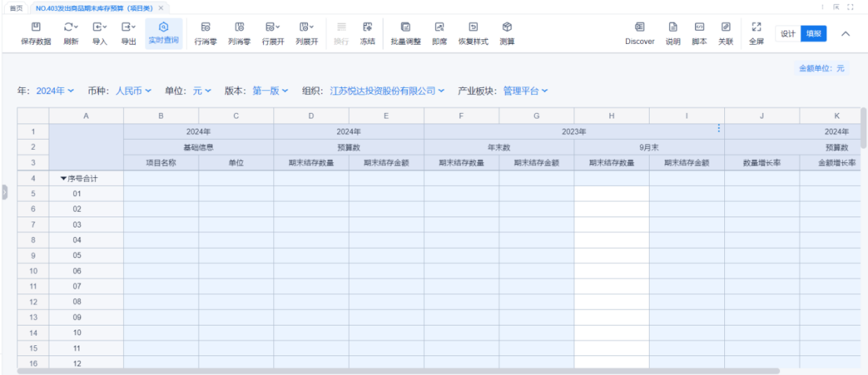Enter 全屏 fullscreen mode
The image size is (868, 375).
tap(756, 27)
